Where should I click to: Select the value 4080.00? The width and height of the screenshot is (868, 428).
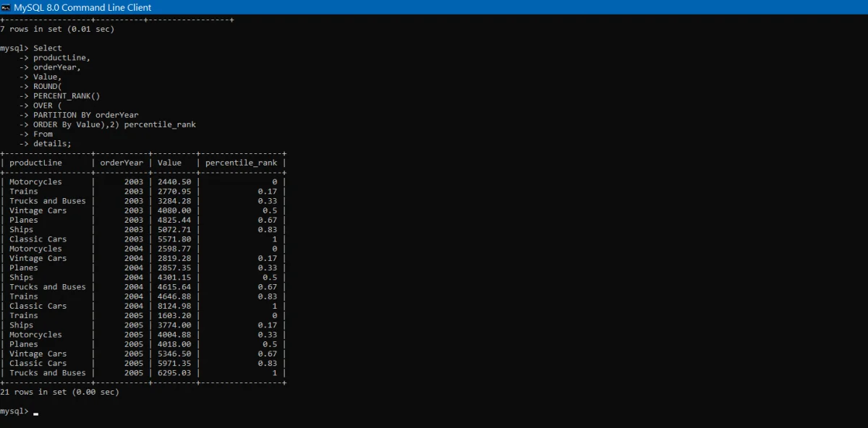pos(174,210)
